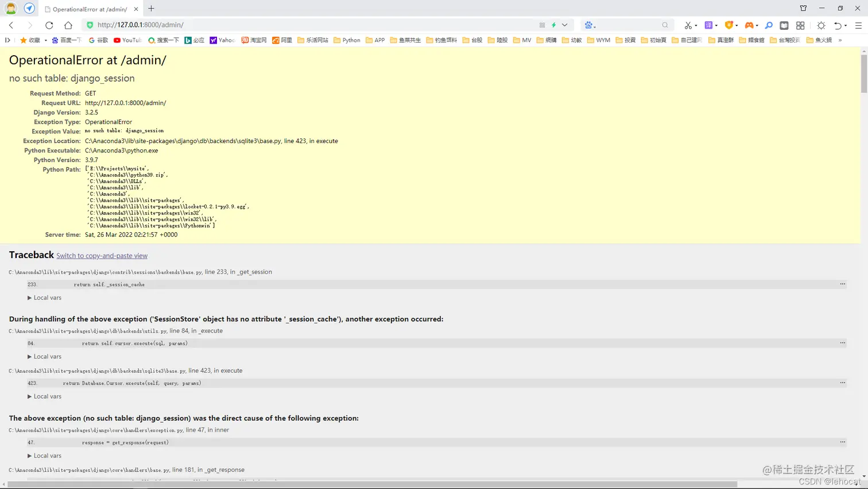Viewport: 868px width, 489px height.
Task: Toggle the brightness sun icon in the toolbar
Action: tap(821, 25)
